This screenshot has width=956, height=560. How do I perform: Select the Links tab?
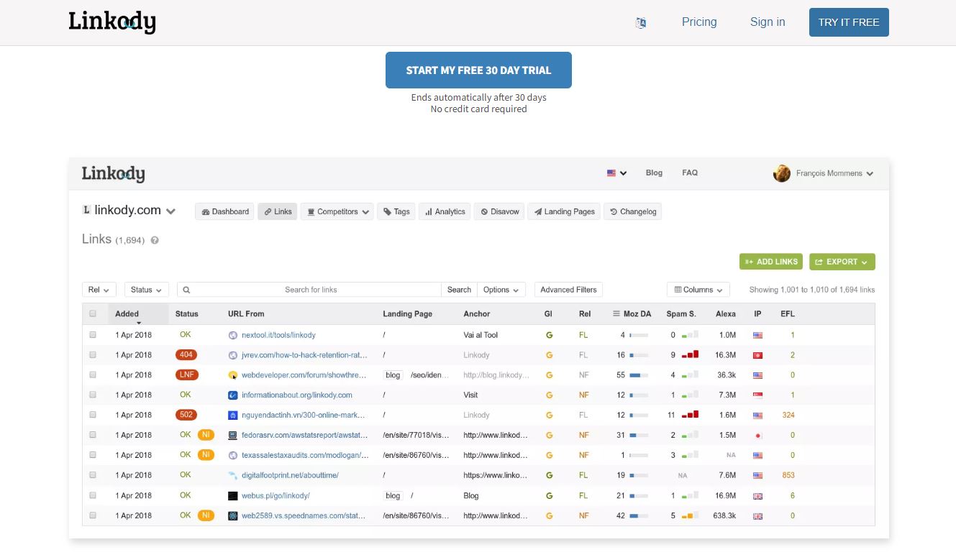pyautogui.click(x=277, y=211)
